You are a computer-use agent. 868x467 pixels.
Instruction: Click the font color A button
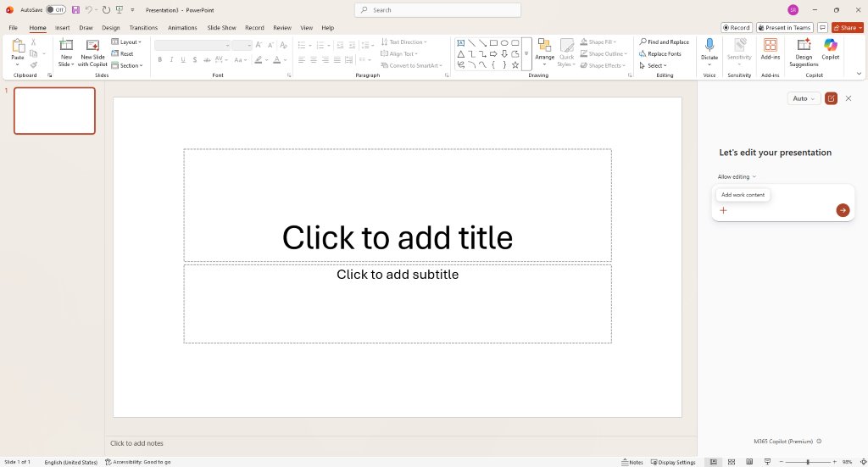(277, 60)
